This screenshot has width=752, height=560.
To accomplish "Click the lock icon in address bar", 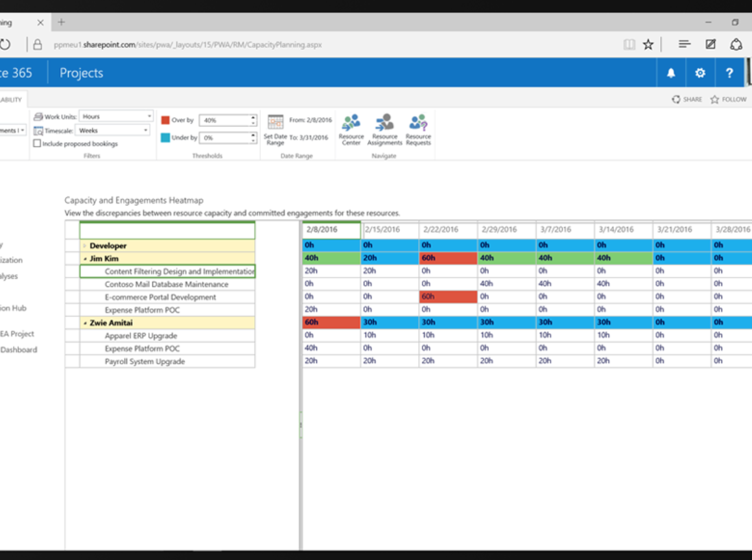I will coord(38,45).
